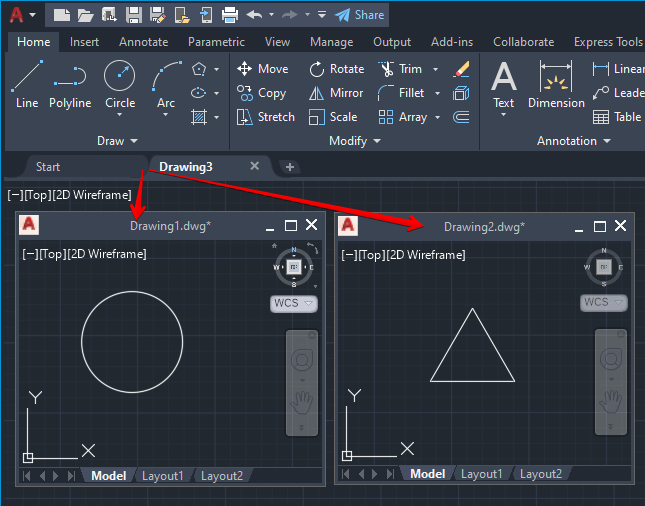645x506 pixels.
Task: Click the Save As icon
Action: pyautogui.click(x=158, y=15)
